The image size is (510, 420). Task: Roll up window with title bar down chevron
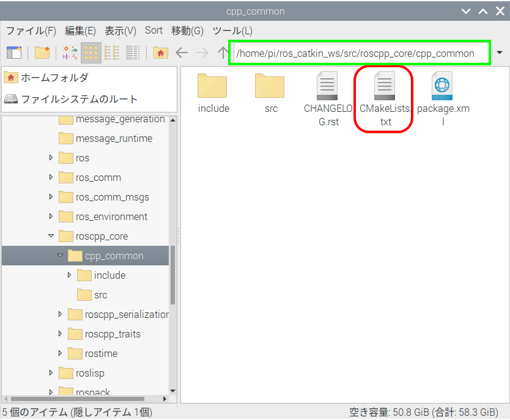point(466,12)
